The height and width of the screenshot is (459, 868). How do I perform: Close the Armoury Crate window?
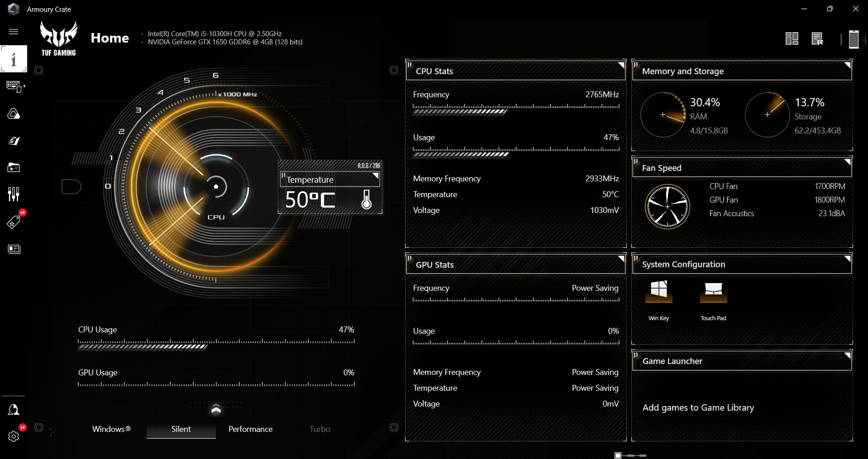(855, 9)
